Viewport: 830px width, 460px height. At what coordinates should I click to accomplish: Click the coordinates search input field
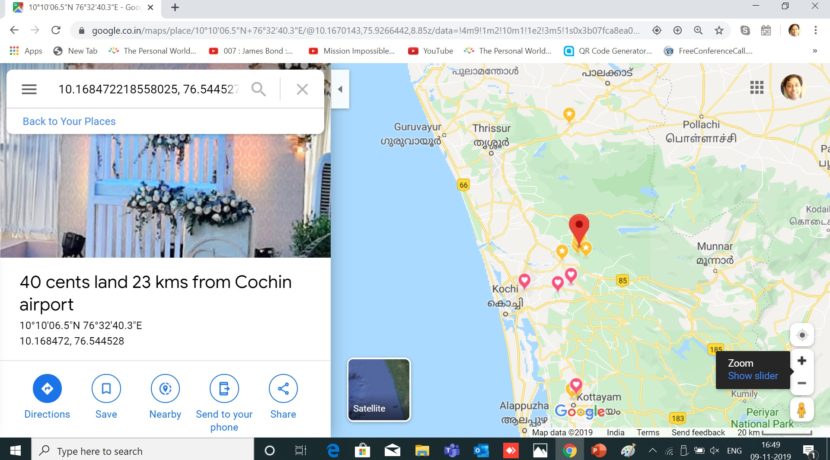pyautogui.click(x=148, y=89)
